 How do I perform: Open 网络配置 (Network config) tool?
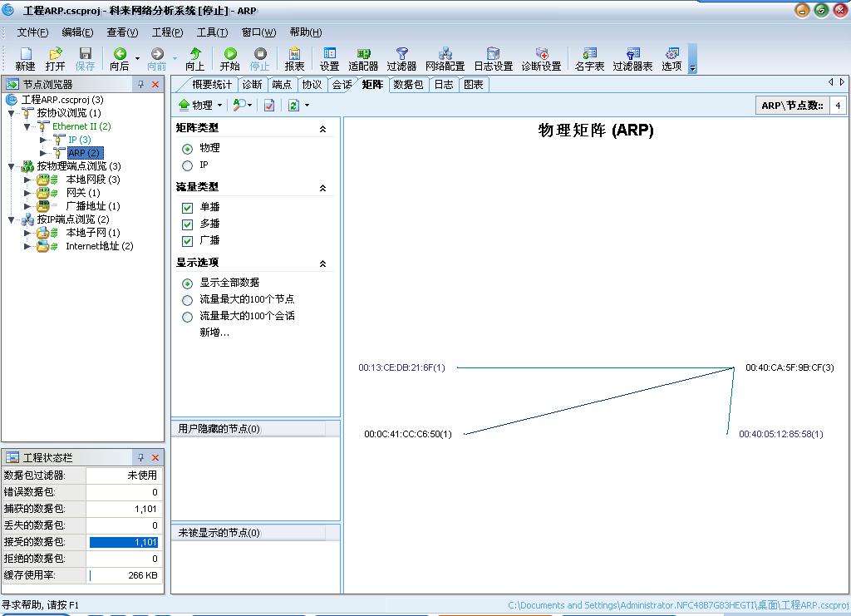click(x=445, y=58)
